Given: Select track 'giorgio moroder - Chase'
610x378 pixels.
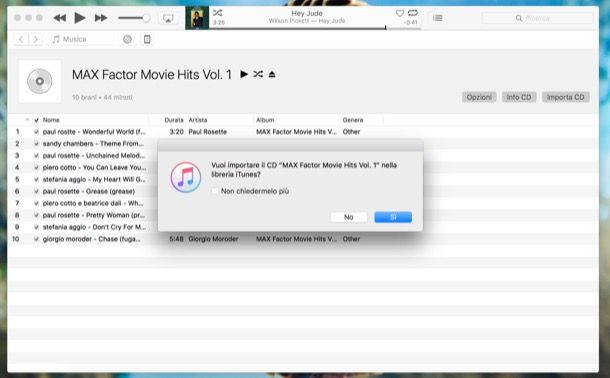Looking at the screenshot, I should click(92, 239).
